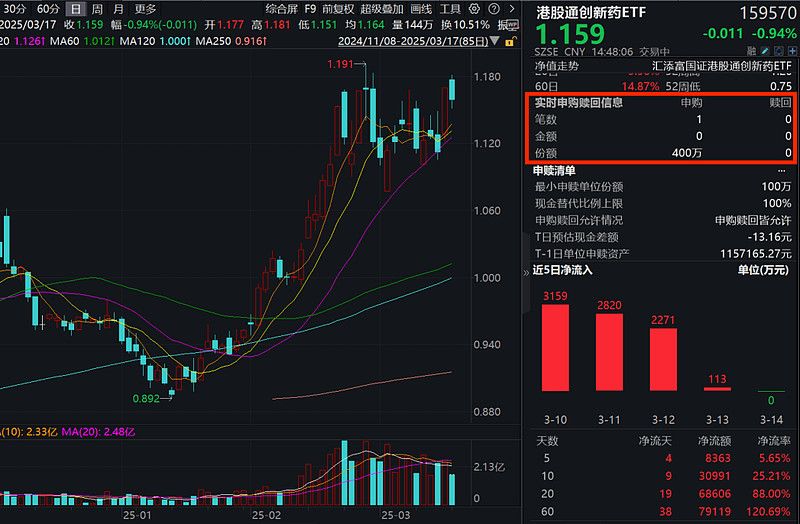800x524 pixels.
Task: Click the 400万 subscription shares value
Action: tap(687, 153)
